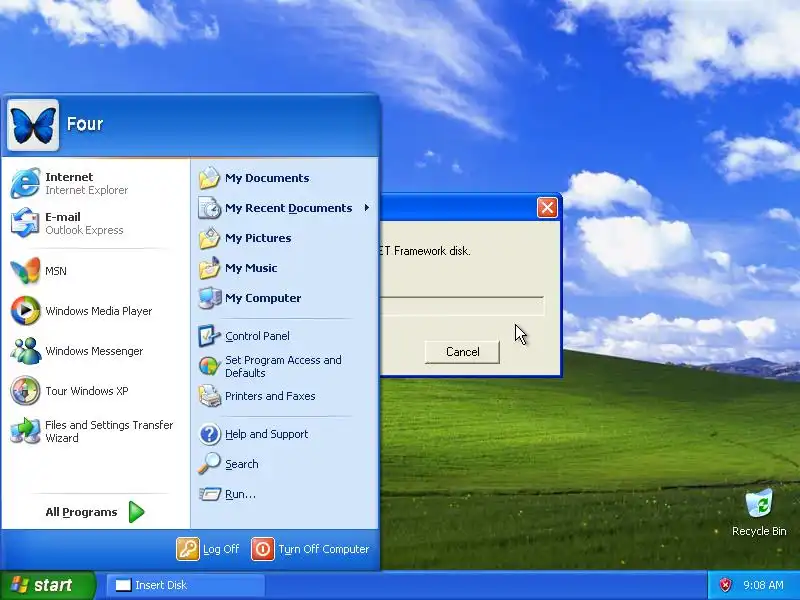Click the Tour Windows XP icon
800x600 pixels.
(25, 390)
